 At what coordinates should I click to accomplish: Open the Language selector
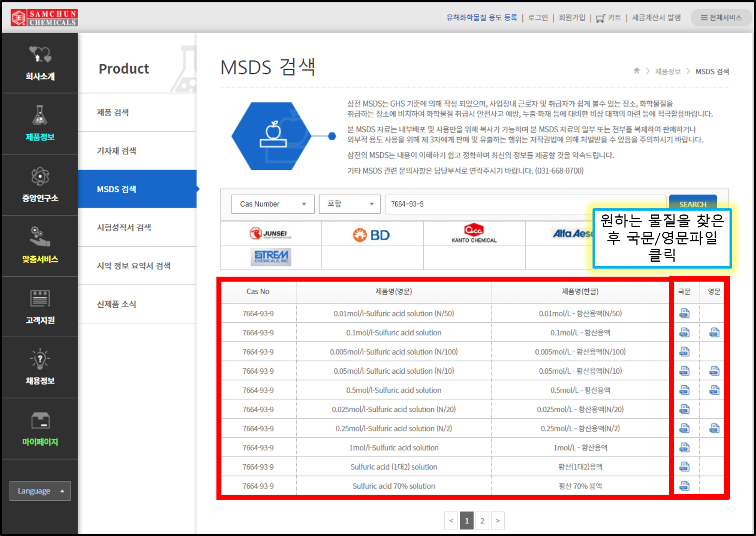click(x=40, y=491)
